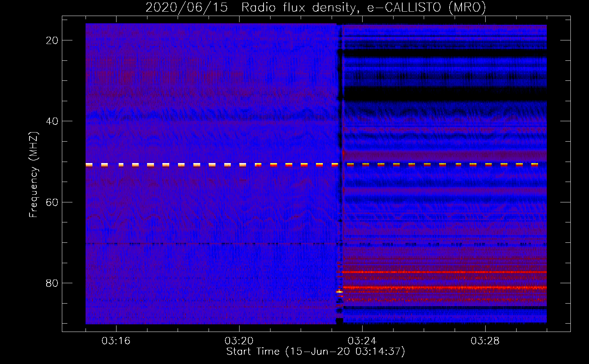
Task: Click the bright yellow burst spot near 82 MHz
Action: 339,292
